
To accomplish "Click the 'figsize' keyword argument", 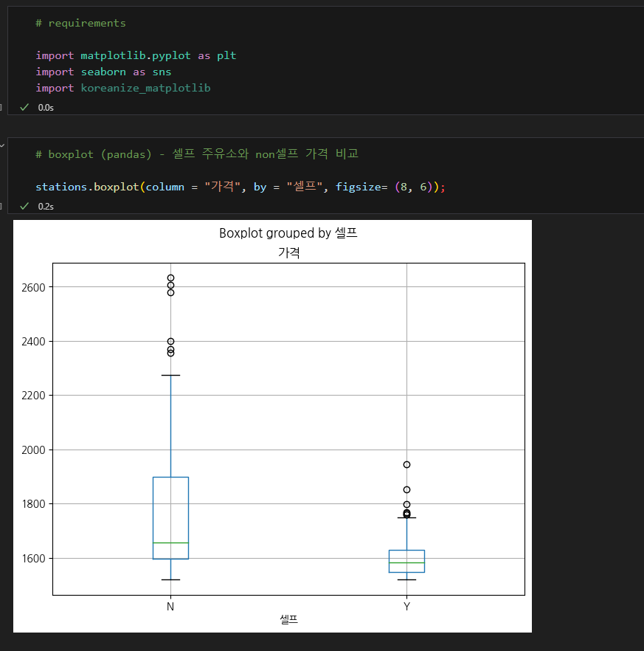I will [x=359, y=187].
